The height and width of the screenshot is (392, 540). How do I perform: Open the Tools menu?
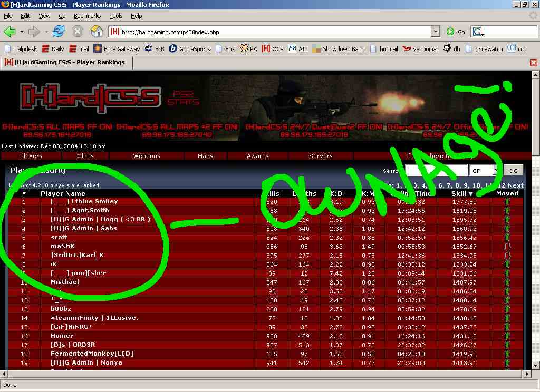click(115, 16)
